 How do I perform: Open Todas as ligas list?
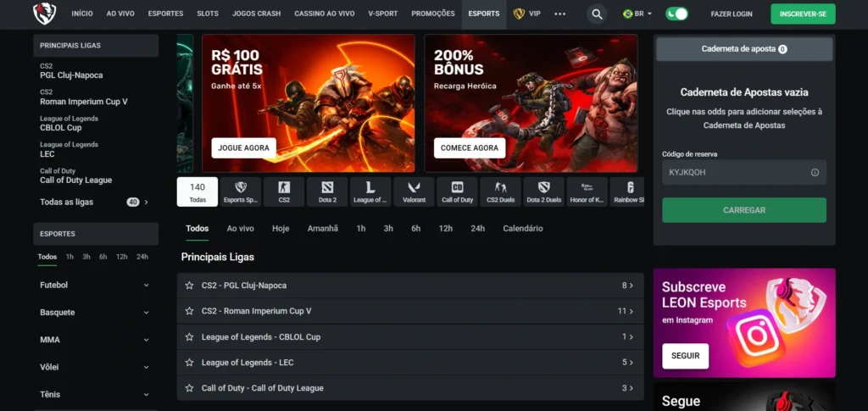point(95,202)
